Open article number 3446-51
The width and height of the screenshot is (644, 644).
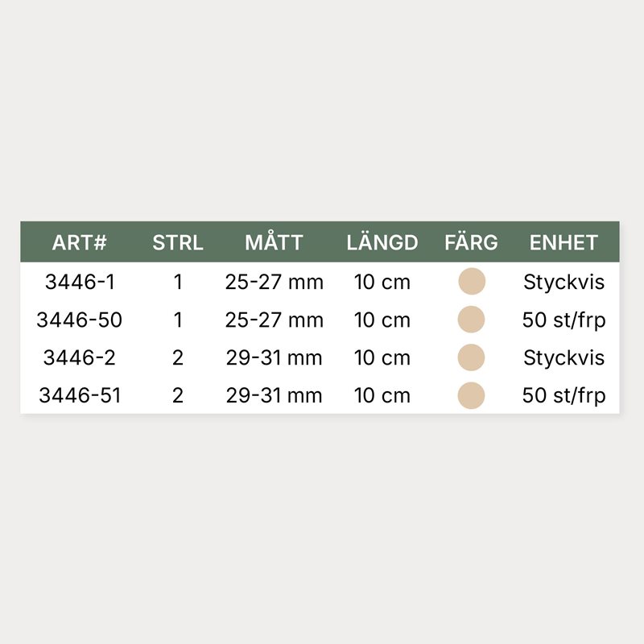tap(80, 395)
